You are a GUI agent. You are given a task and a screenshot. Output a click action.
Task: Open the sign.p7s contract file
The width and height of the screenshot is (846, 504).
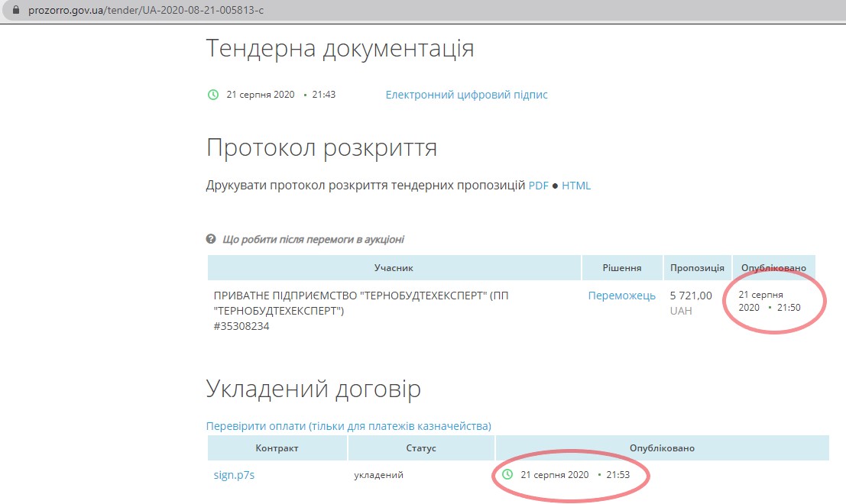pos(234,475)
